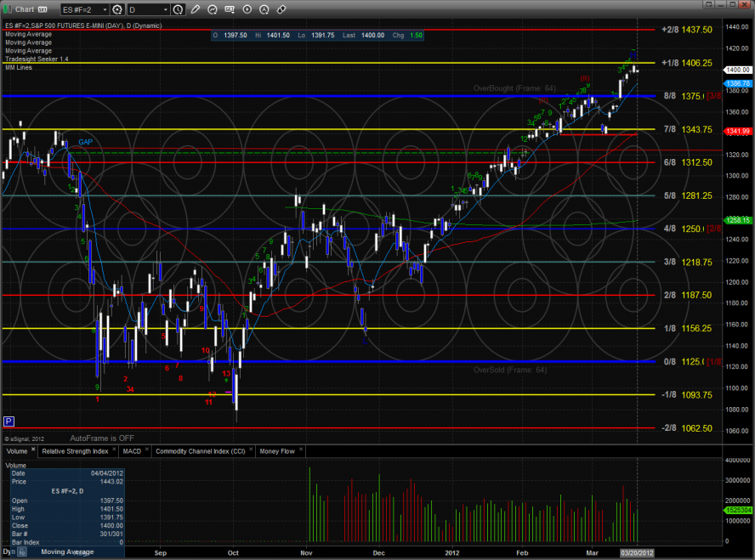Click the lock icon in data window
This screenshot has width=755, height=560.
point(22,552)
